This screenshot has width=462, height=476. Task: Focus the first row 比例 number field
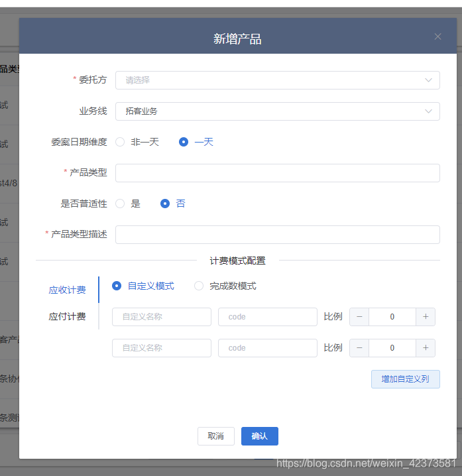click(392, 317)
